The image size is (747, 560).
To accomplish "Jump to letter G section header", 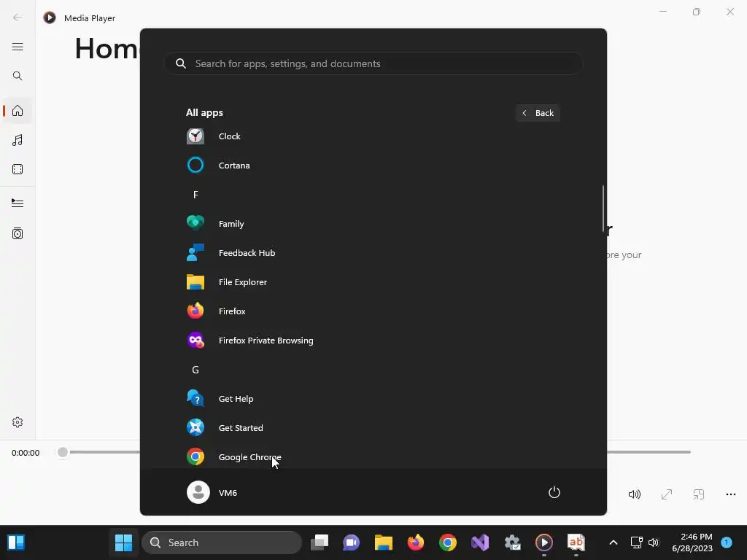I will (x=196, y=370).
